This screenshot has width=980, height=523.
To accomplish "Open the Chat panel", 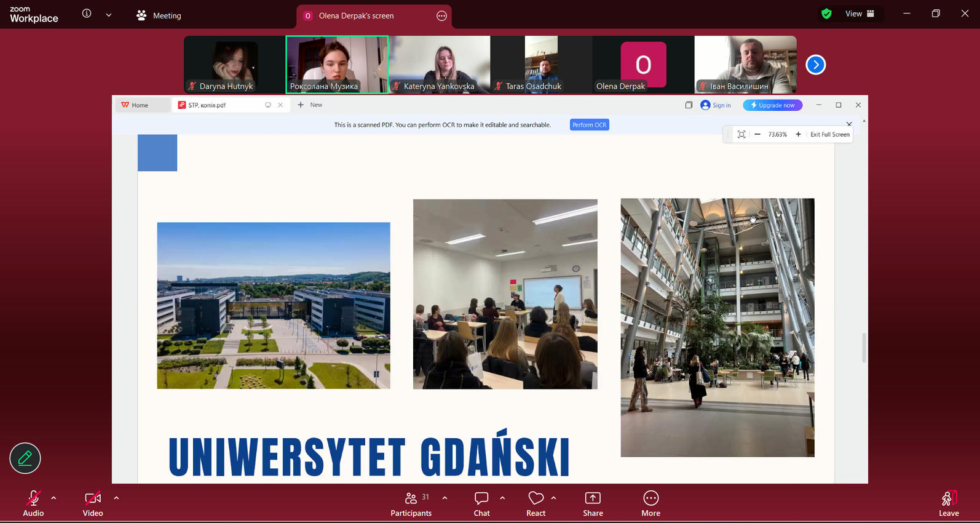I will pos(481,503).
